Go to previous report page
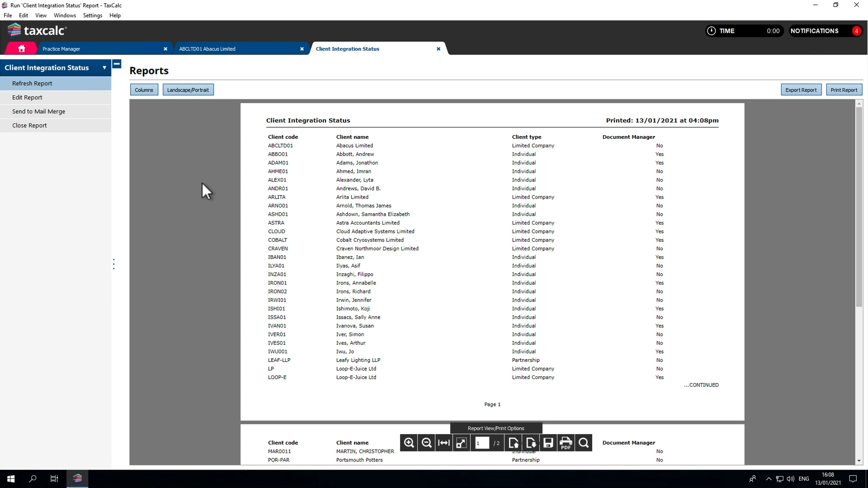The image size is (868, 488). coord(514,443)
